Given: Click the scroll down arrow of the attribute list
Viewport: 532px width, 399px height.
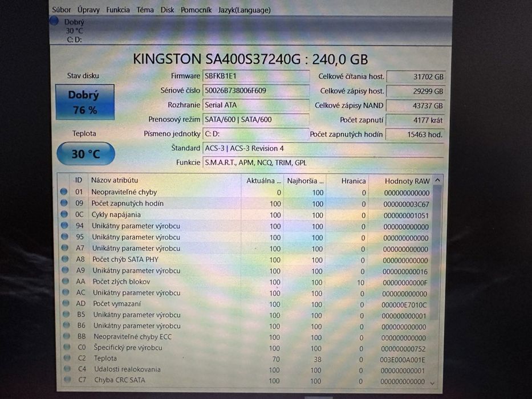Looking at the screenshot, I should 432,382.
